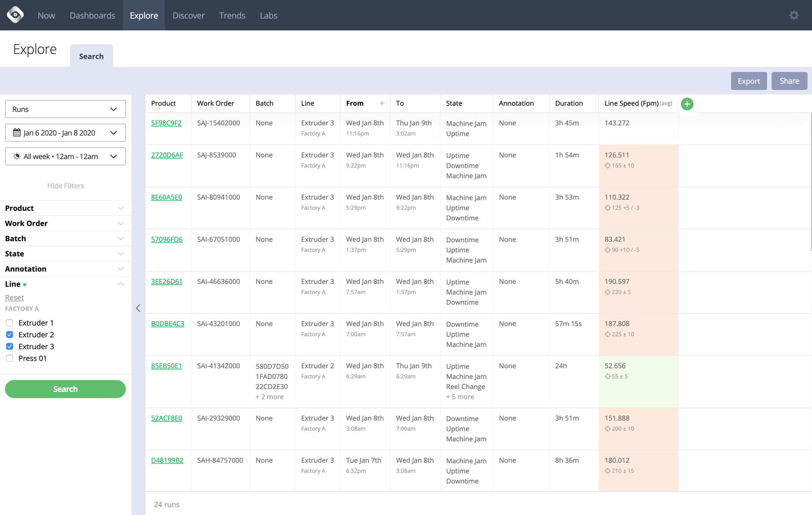Click the sort arrow on the From column
The width and height of the screenshot is (812, 515).
381,103
